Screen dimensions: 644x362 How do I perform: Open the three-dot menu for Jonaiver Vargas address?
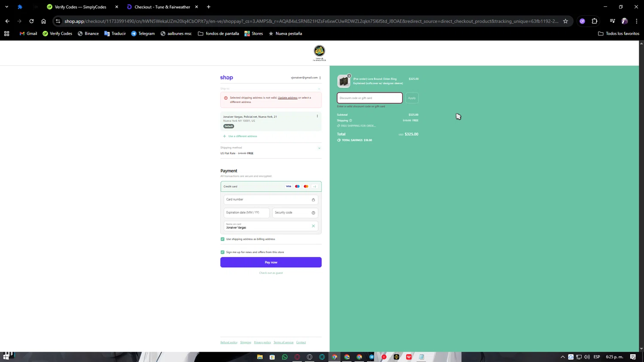tap(317, 116)
